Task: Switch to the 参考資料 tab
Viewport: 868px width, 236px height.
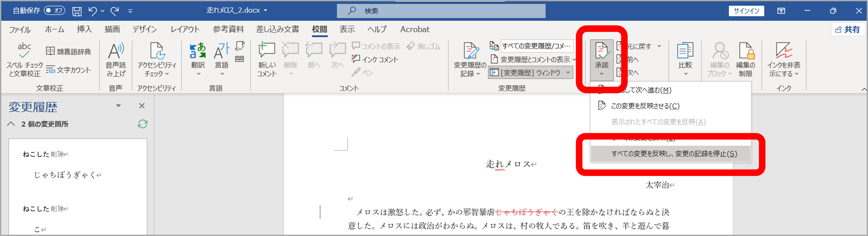Action: [x=228, y=29]
